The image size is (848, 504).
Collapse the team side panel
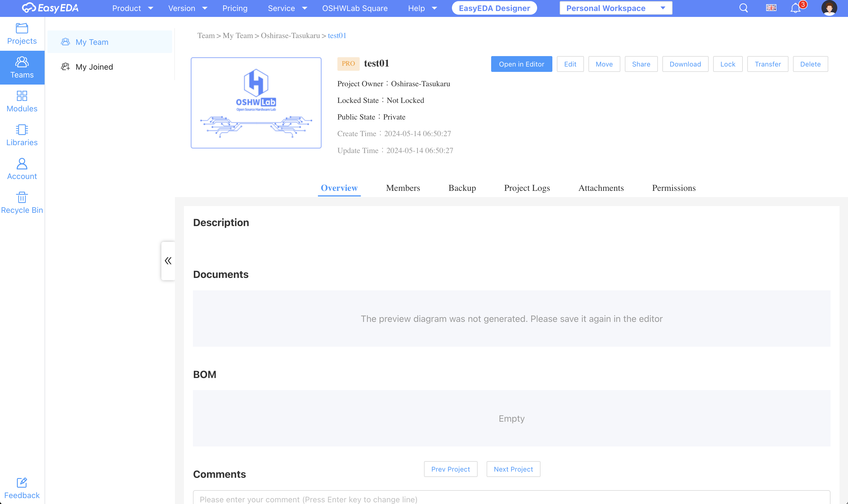pos(168,261)
